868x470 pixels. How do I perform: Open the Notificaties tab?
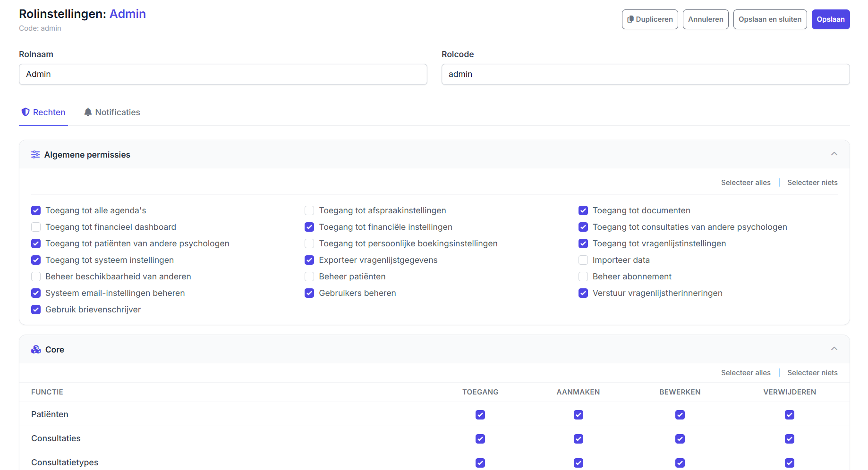(x=112, y=112)
